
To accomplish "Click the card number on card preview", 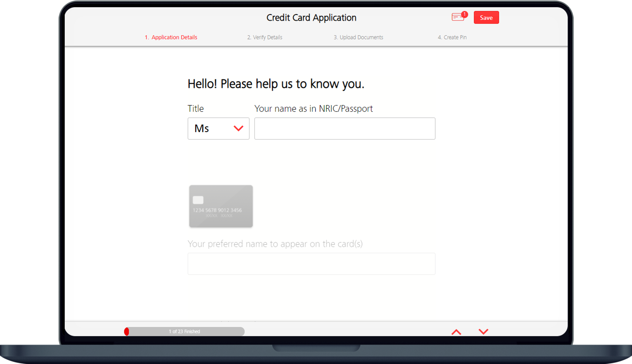I will point(217,210).
